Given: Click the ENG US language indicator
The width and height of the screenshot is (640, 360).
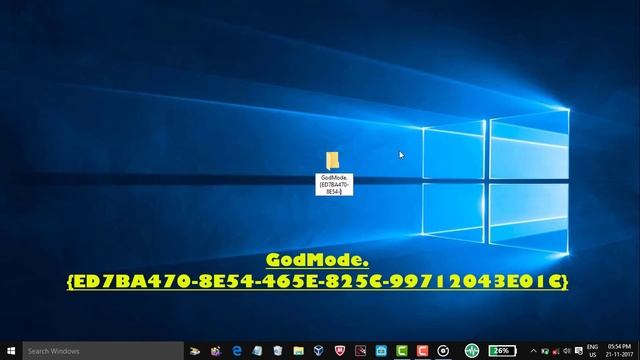Looking at the screenshot, I should 593,351.
